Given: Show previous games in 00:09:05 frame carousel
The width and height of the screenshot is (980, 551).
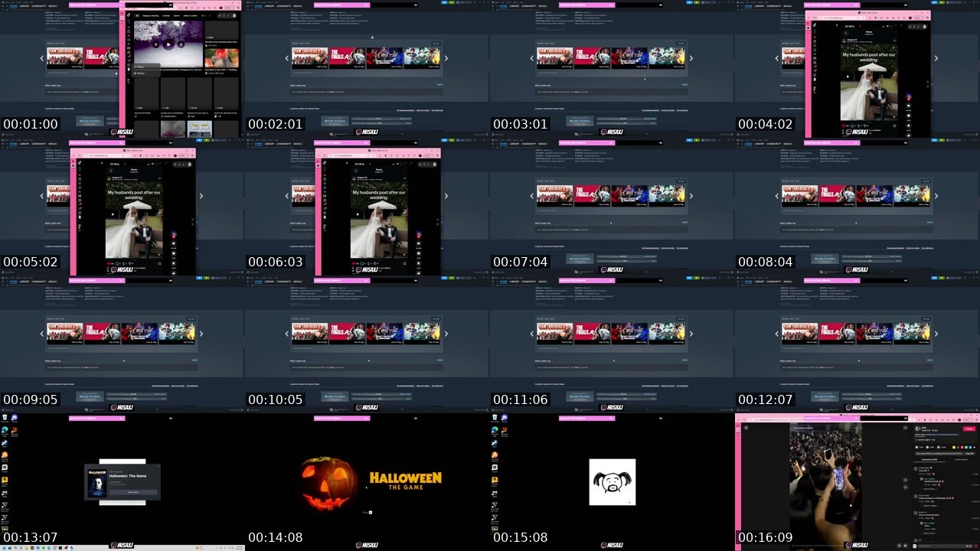Looking at the screenshot, I should click(x=42, y=333).
